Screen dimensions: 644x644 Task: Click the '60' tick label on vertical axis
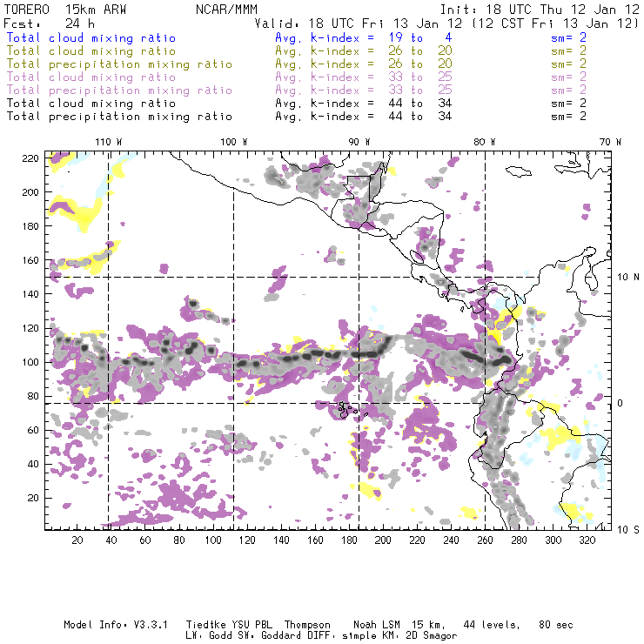[x=33, y=430]
